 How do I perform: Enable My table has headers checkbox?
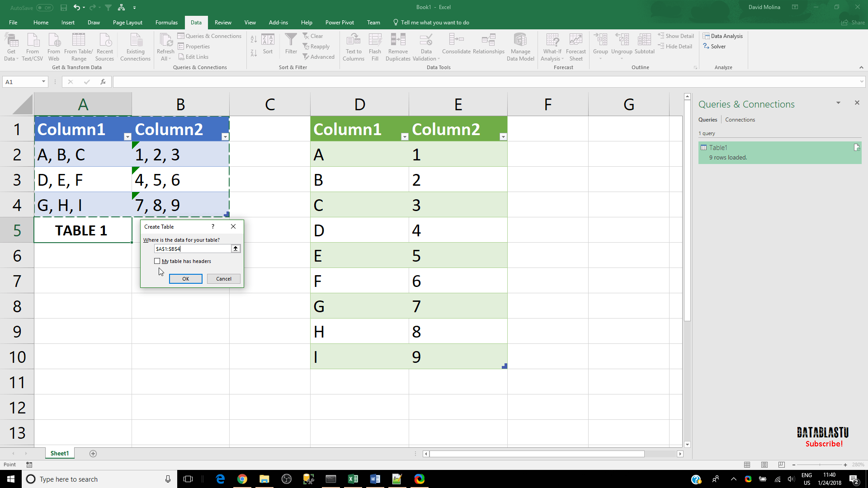click(x=157, y=261)
